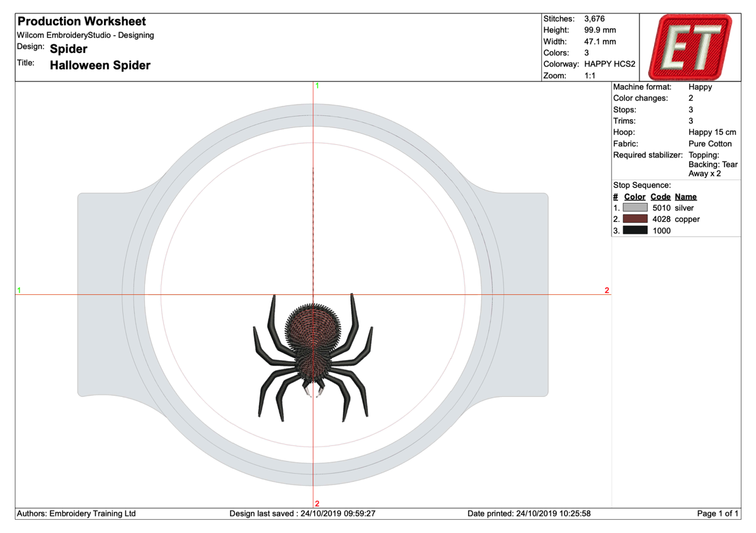Click the Stitches value 3,676
Viewport: 756px width, 533px height.
(x=594, y=18)
